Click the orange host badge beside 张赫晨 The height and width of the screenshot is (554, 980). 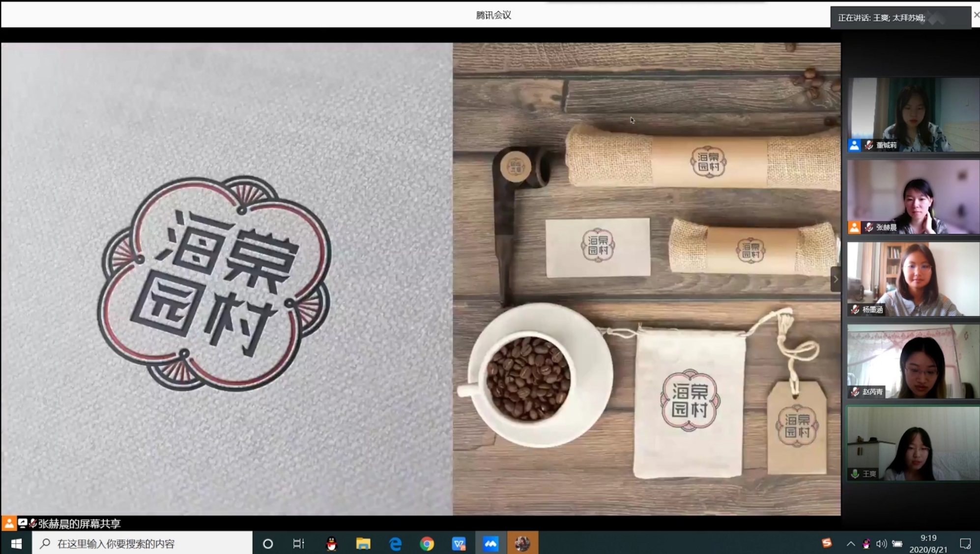point(854,227)
